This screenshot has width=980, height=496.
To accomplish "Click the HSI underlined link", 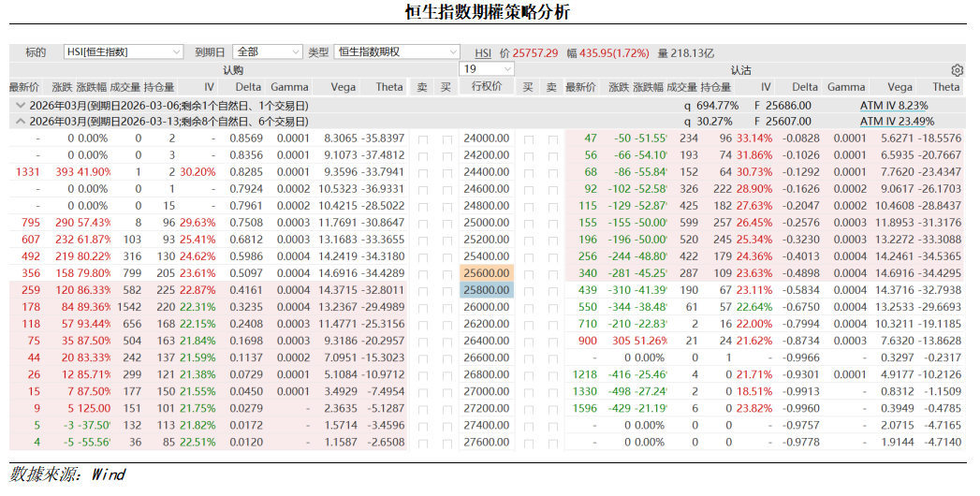I will [483, 53].
